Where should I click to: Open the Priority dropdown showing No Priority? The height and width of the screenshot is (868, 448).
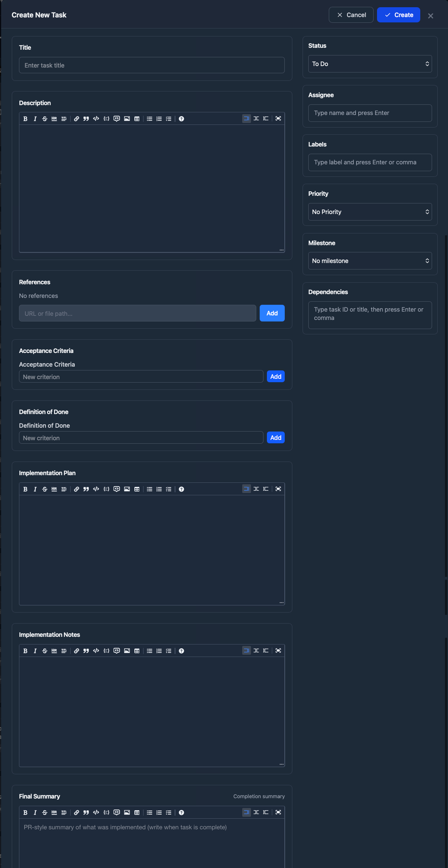click(370, 212)
